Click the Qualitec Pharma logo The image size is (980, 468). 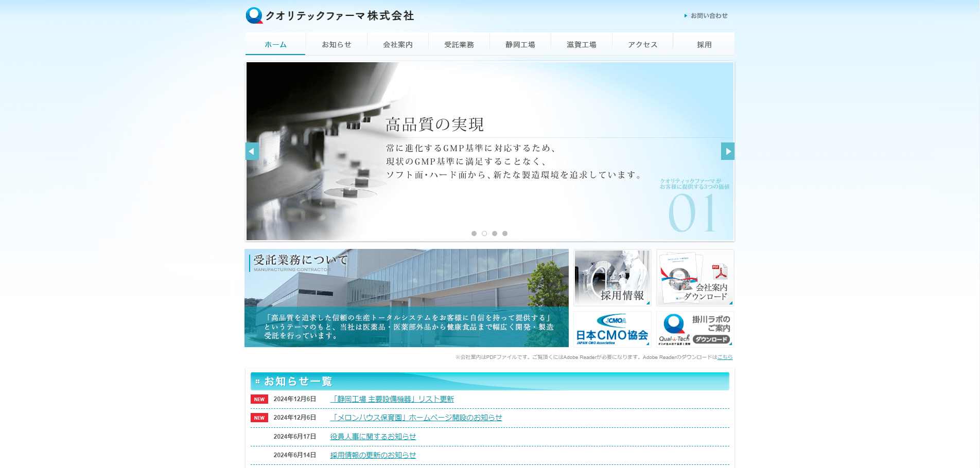click(x=329, y=15)
